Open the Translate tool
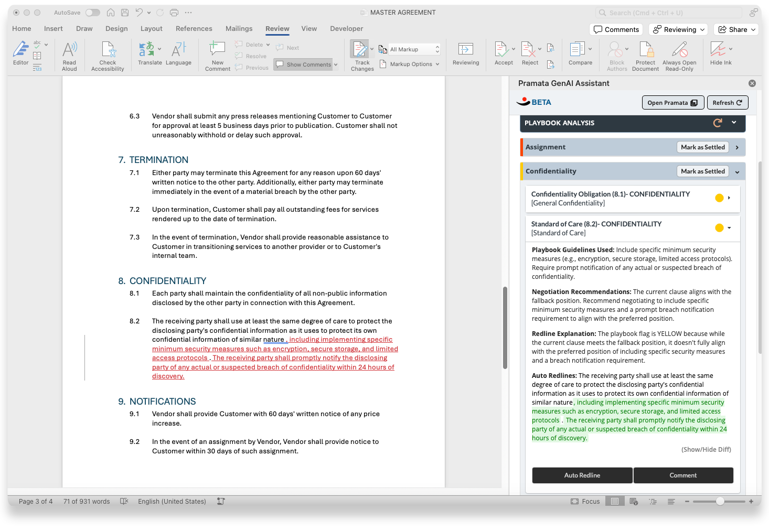The image size is (769, 532). tap(150, 53)
